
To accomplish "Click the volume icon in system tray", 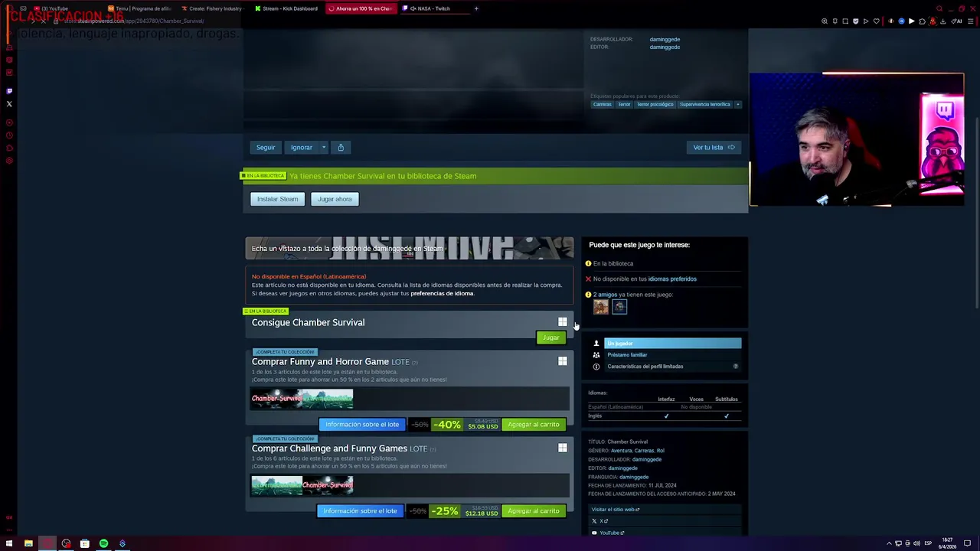I will (x=916, y=543).
